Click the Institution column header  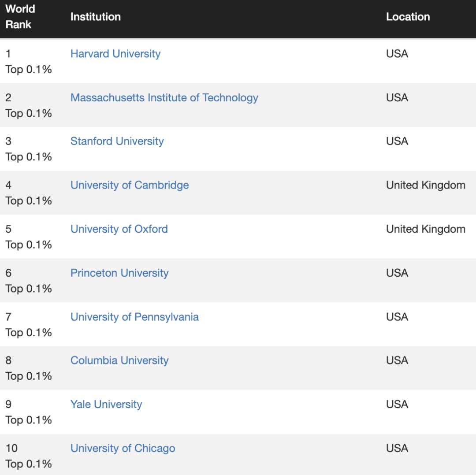pos(96,17)
